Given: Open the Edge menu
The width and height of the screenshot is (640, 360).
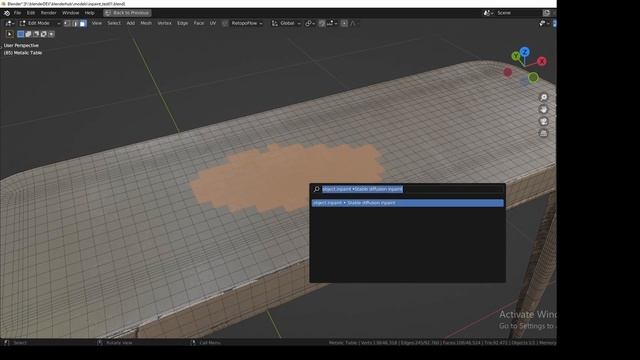Looking at the screenshot, I should click(182, 23).
